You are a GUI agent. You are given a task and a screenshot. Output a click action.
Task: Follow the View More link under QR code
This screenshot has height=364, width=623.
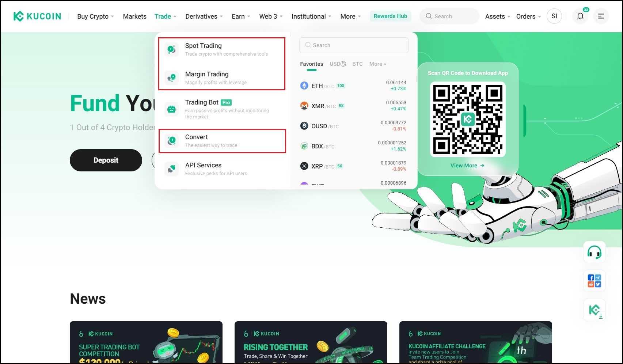[467, 165]
